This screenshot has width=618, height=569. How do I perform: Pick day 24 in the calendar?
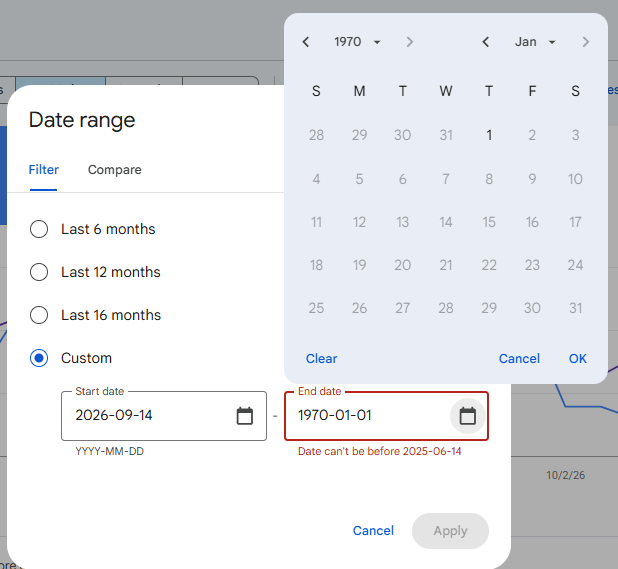pyautogui.click(x=575, y=265)
